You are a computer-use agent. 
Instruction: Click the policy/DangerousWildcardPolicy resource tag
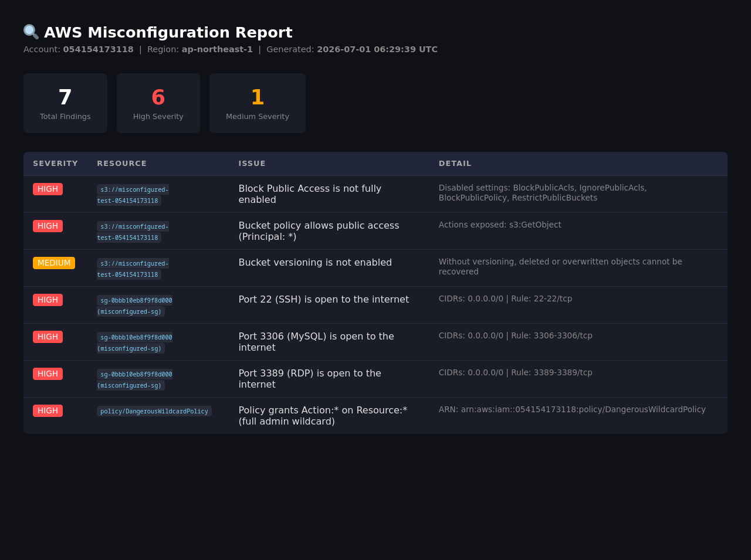154,411
